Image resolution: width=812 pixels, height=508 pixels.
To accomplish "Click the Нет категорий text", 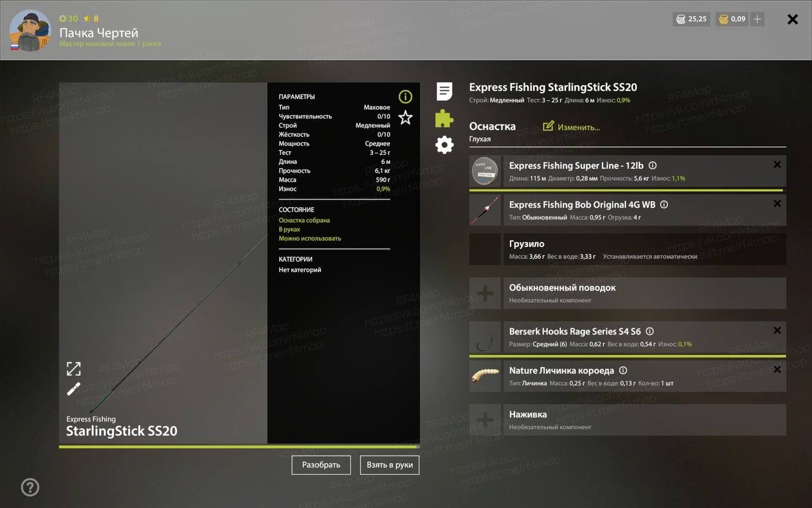I will coord(300,270).
